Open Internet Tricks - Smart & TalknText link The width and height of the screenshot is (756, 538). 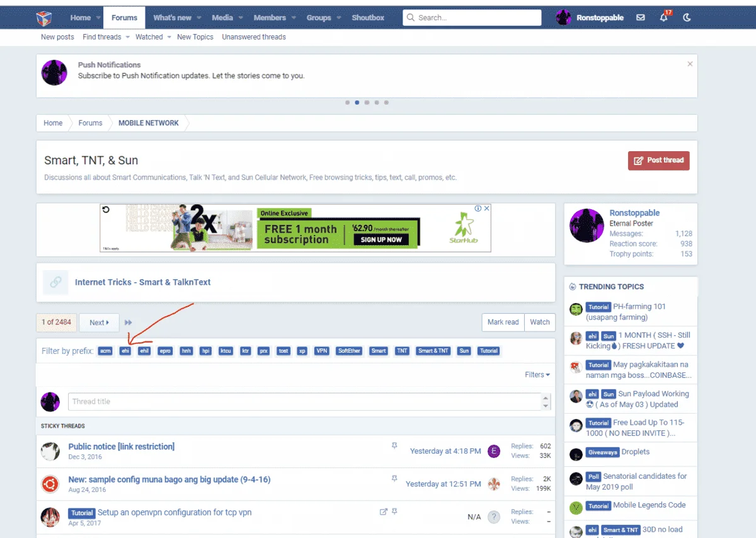tap(143, 282)
